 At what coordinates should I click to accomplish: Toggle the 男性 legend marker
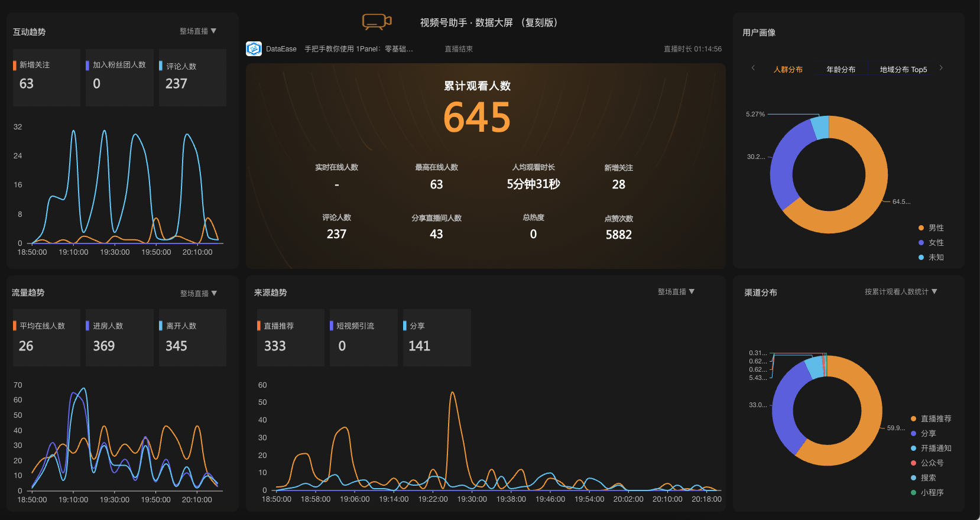[921, 228]
